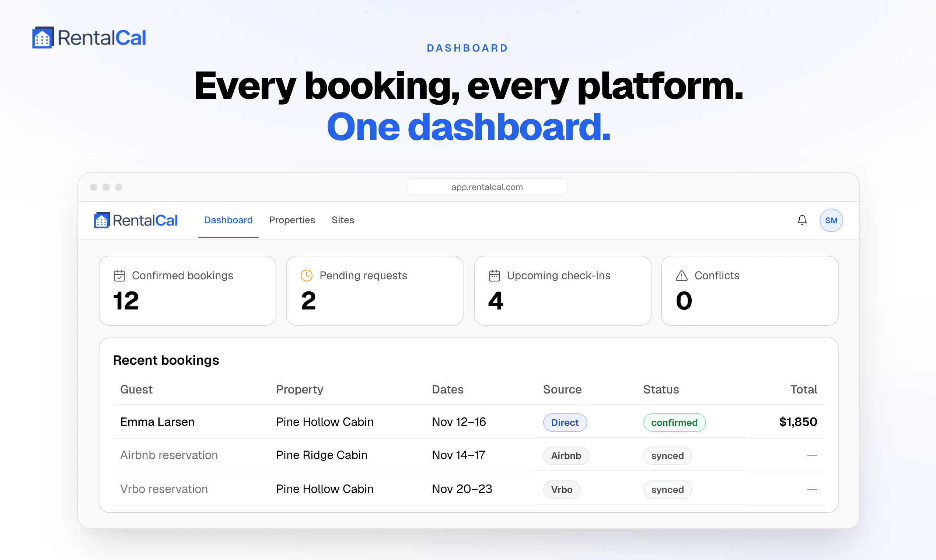
Task: Click Pine Ridge Cabin property cell
Action: tap(322, 455)
